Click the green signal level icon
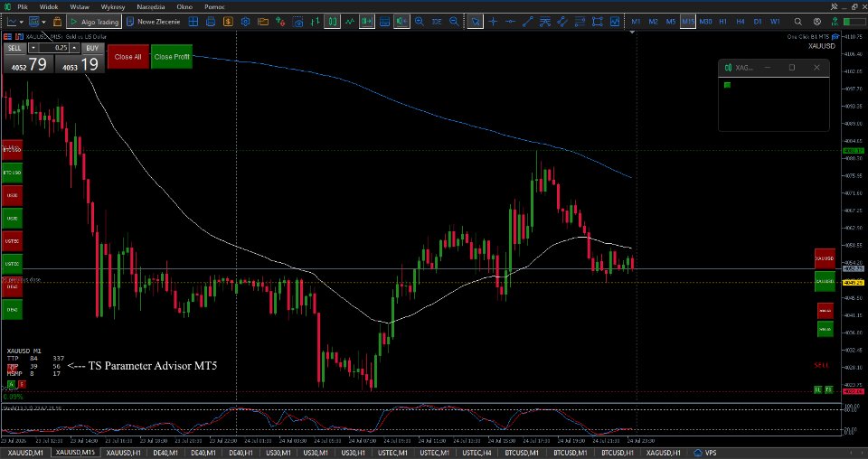Image resolution: width=868 pixels, height=459 pixels. 835,22
